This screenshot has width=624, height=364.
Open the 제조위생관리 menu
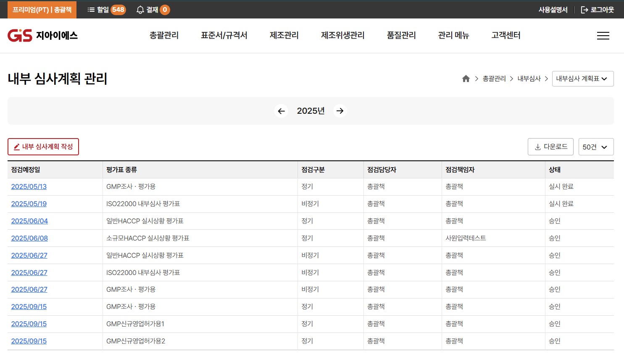click(342, 36)
